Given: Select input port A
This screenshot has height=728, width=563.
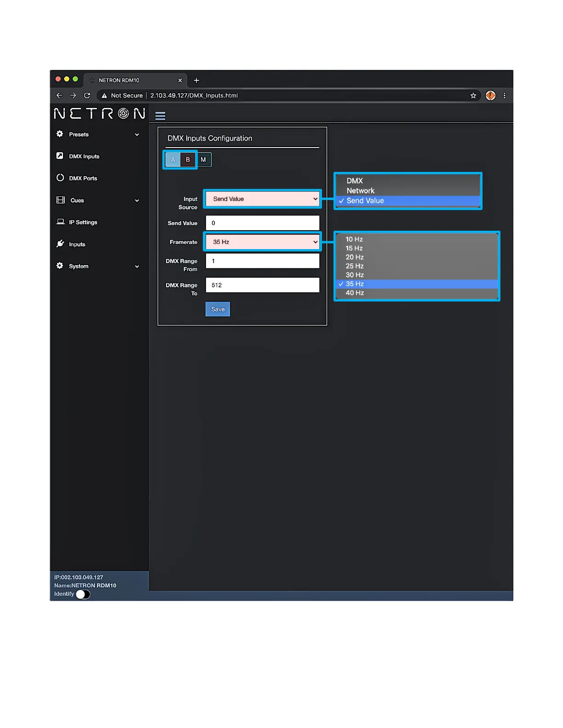Looking at the screenshot, I should (173, 160).
